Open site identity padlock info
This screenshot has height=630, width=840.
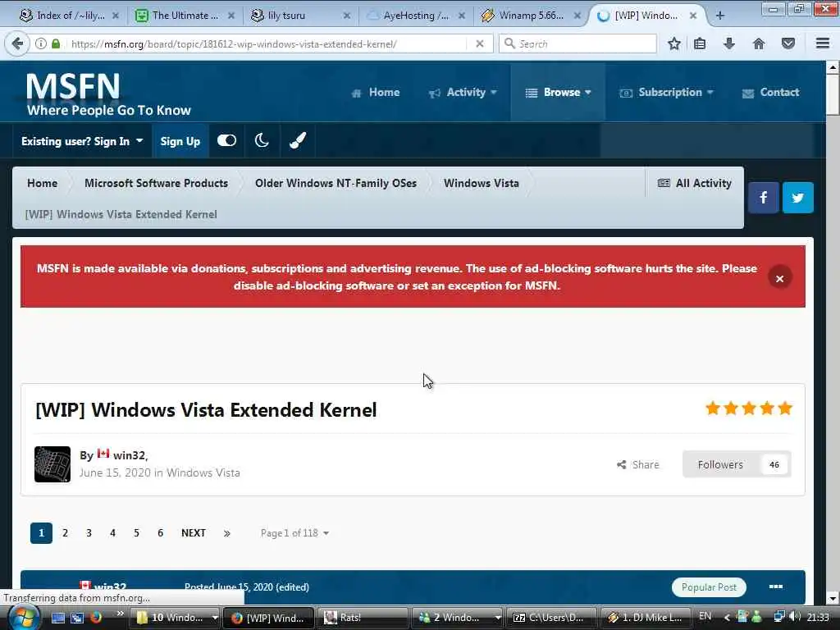(56, 44)
